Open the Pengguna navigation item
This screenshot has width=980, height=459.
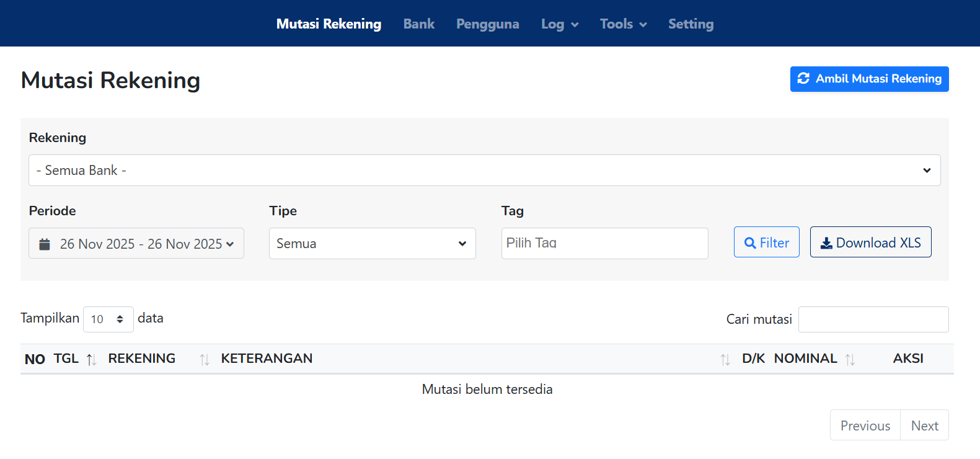click(488, 24)
